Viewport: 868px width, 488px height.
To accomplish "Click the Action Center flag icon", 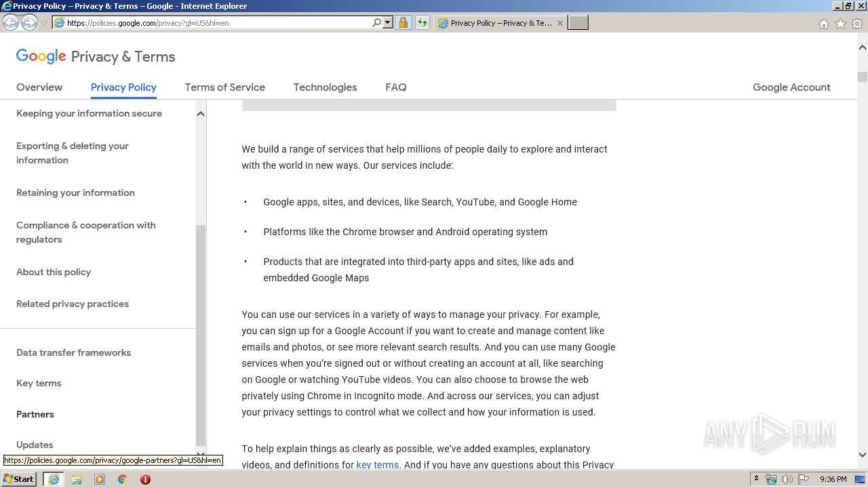I will pos(804,479).
